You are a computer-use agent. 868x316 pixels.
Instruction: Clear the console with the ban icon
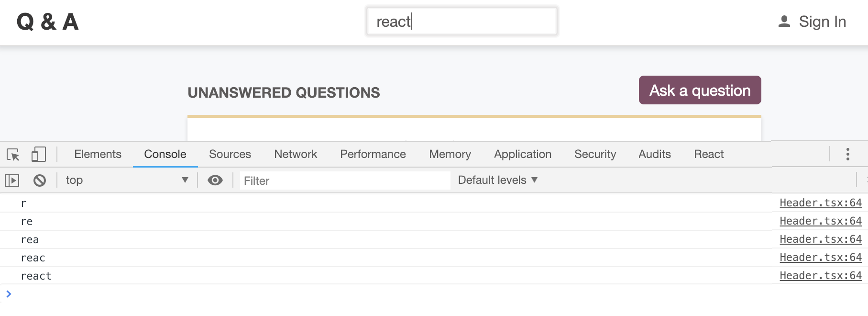coord(40,181)
